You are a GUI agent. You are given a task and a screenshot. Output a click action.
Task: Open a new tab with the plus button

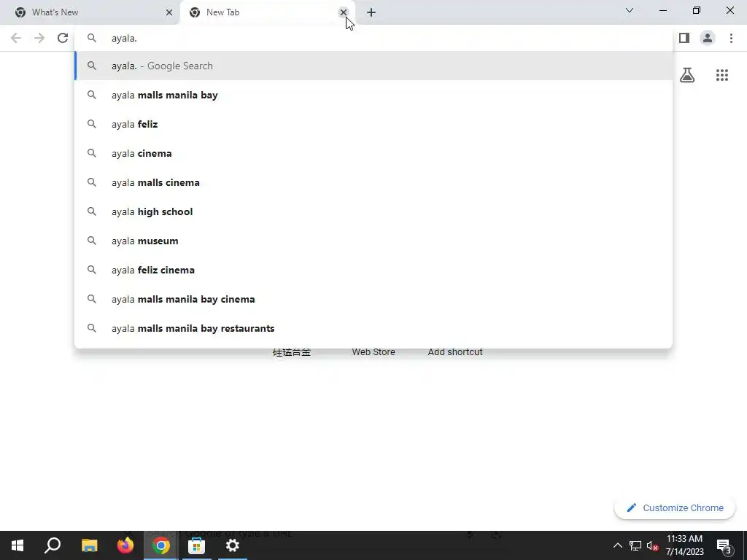point(371,12)
